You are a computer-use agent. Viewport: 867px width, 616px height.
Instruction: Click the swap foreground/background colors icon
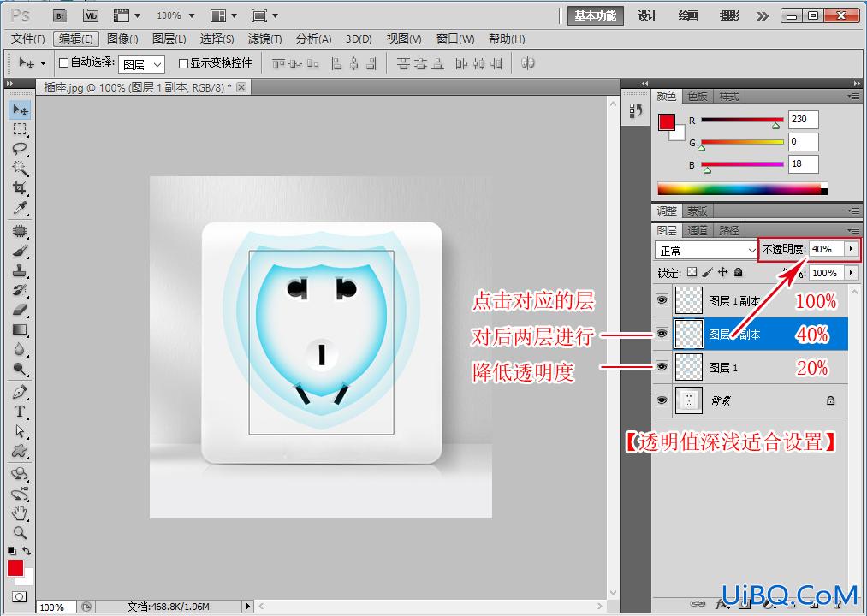point(27,551)
